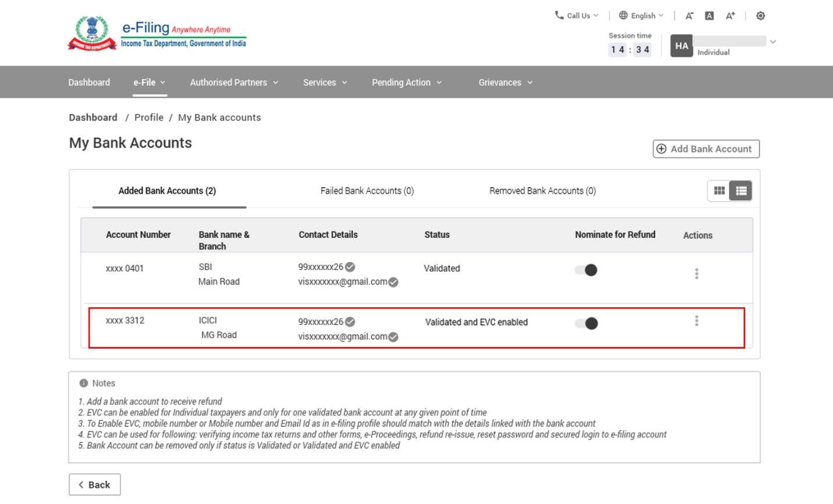This screenshot has height=504, width=833.
Task: Open the Services menu
Action: pos(324,83)
